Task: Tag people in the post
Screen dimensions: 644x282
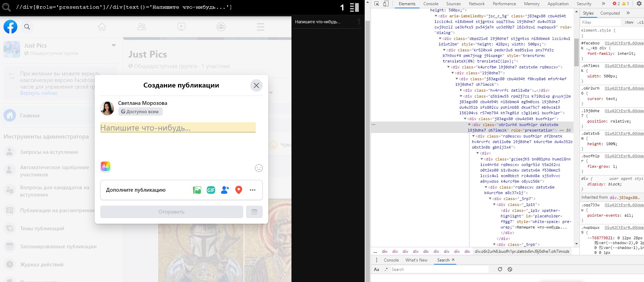Action: [x=225, y=190]
